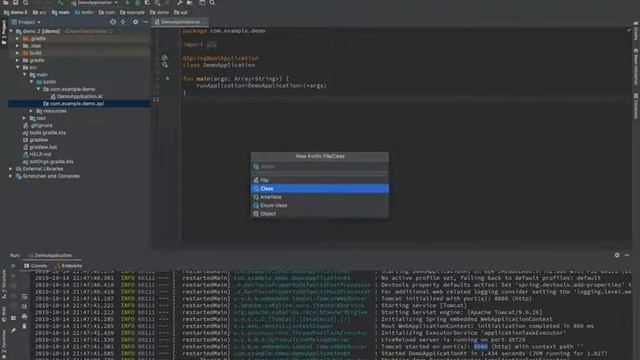Image resolution: width=640 pixels, height=360 pixels.
Task: Hide the Project panel with the minus icon
Action: (x=146, y=22)
